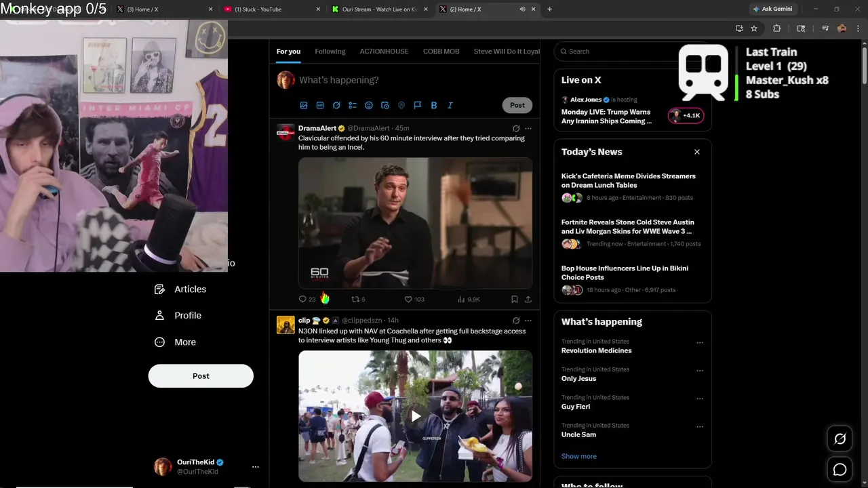Open options for Guy Fieri trend

[x=700, y=399]
